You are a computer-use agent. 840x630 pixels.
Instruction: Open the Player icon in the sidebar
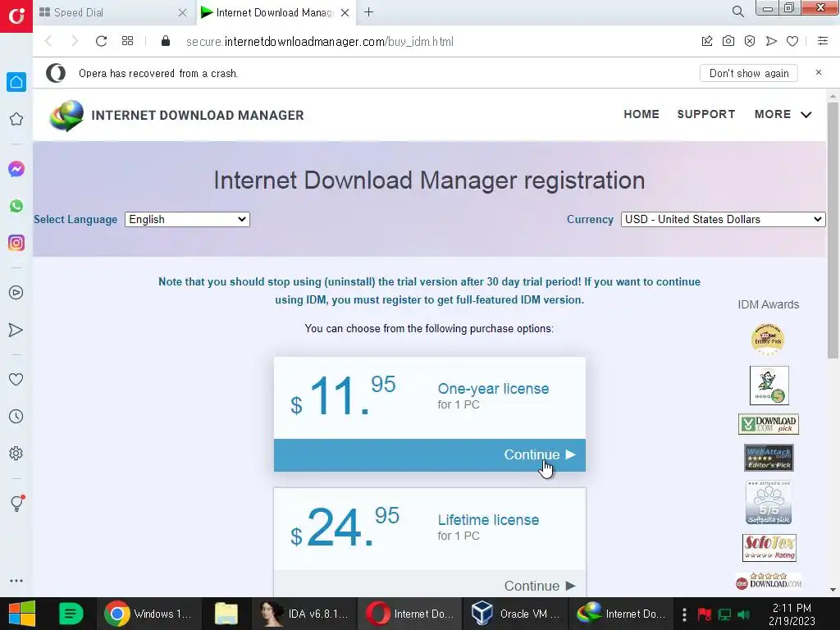coord(16,293)
